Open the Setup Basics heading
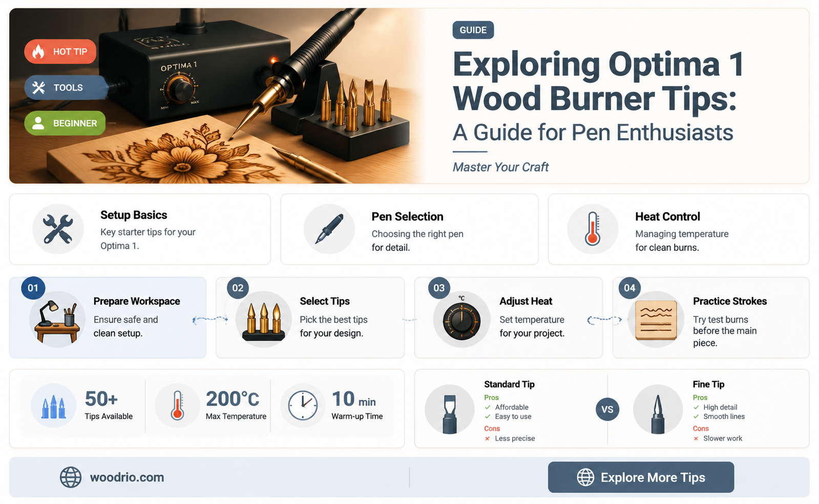Image resolution: width=819 pixels, height=504 pixels. point(134,215)
